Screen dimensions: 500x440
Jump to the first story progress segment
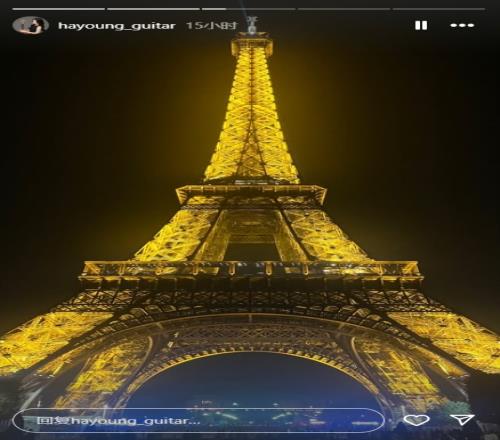58,9
